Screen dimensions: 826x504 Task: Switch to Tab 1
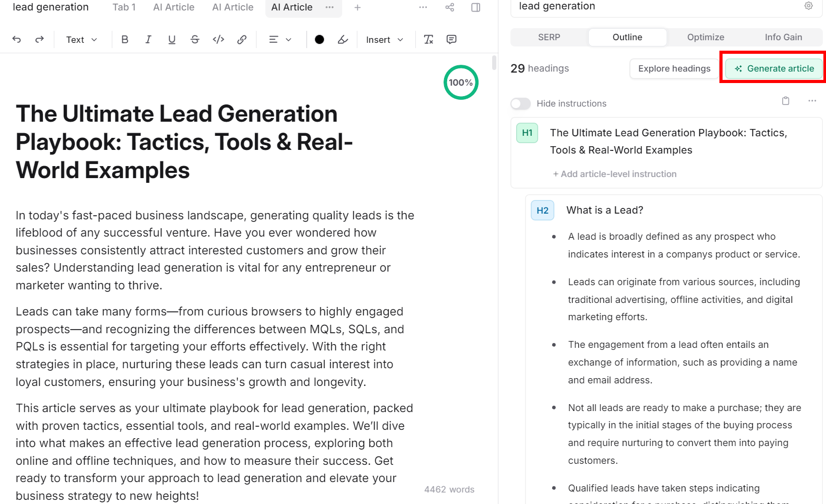pos(124,7)
